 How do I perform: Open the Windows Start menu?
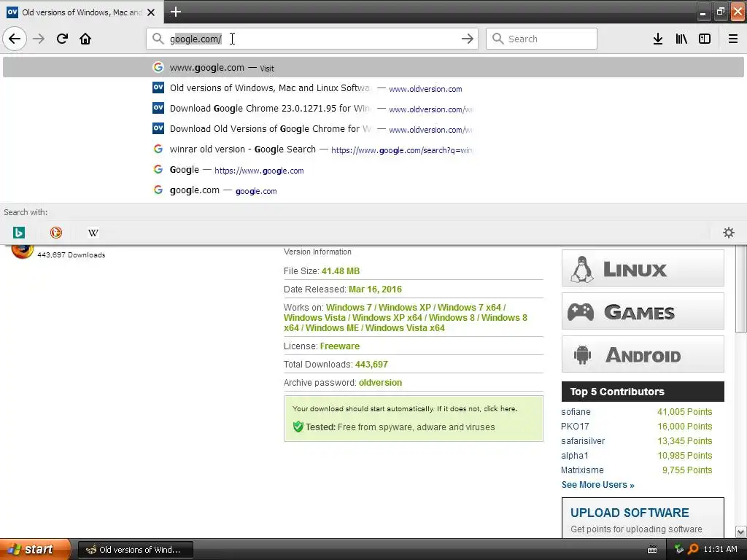pos(34,549)
